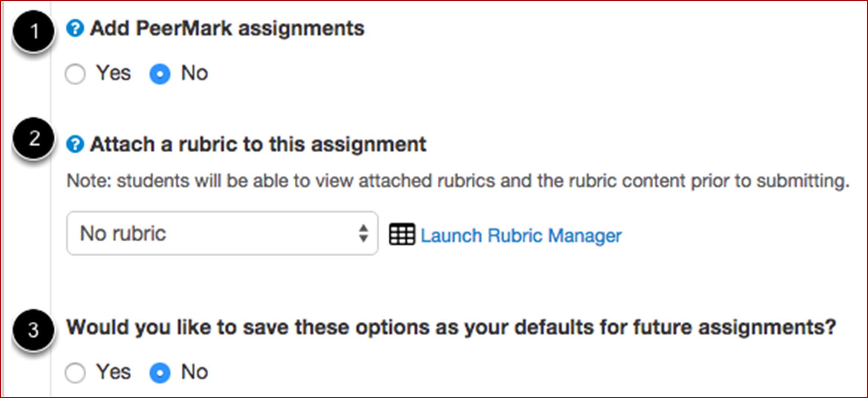Click the No label under Add PeerMark
Image resolution: width=868 pixels, height=398 pixels.
194,73
